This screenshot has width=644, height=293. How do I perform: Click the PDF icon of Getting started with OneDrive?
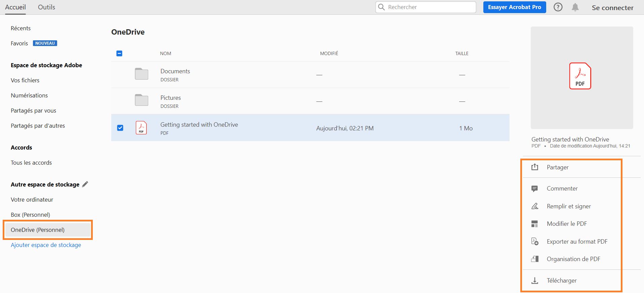point(141,128)
